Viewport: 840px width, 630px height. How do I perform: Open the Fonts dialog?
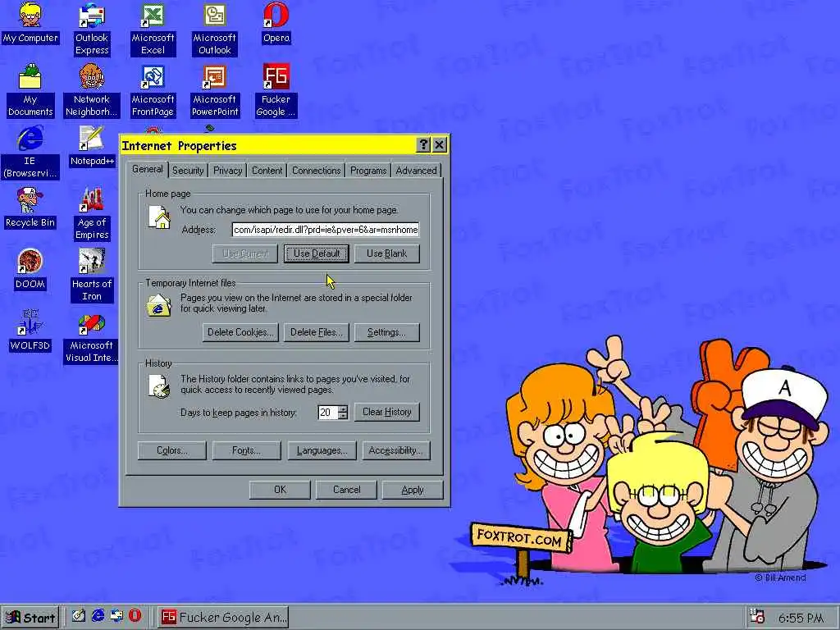point(246,450)
